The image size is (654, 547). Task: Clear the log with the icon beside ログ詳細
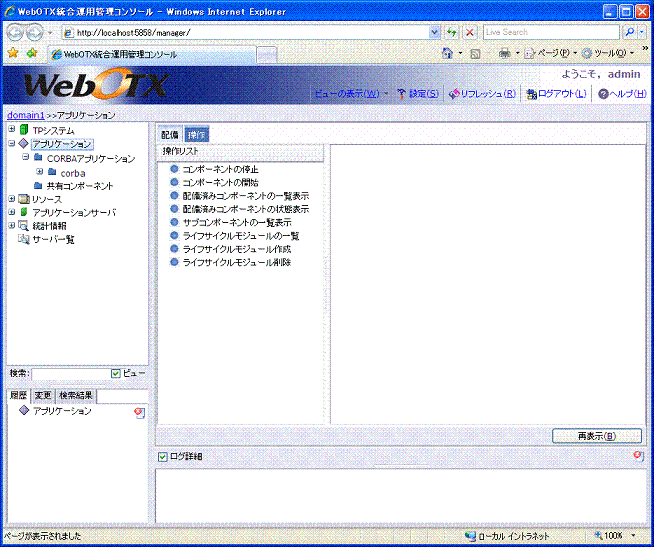tap(637, 456)
